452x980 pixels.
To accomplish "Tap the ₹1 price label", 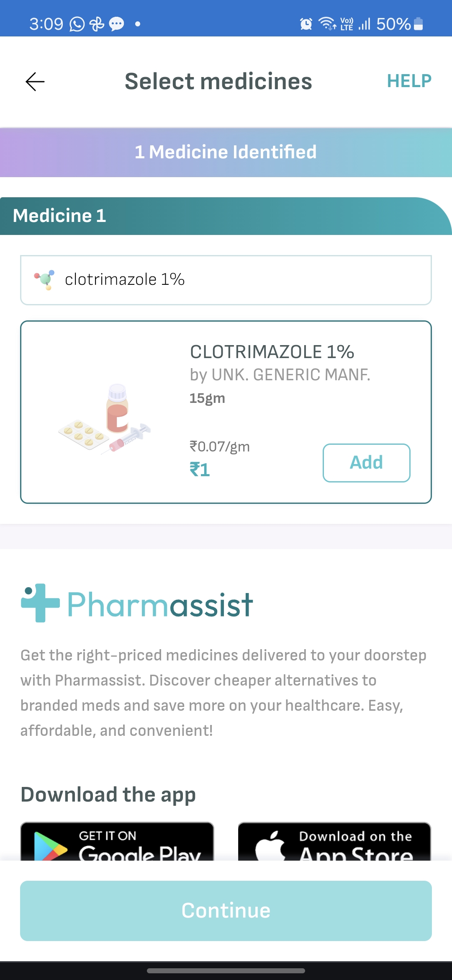I will 200,470.
